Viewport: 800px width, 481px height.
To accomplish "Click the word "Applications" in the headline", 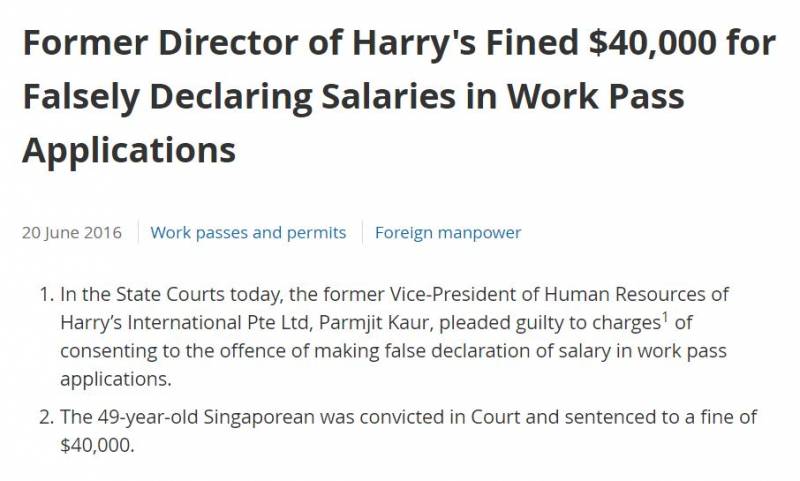I will 128,149.
